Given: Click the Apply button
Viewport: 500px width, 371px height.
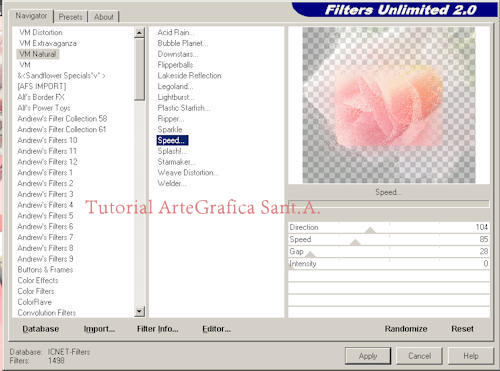Looking at the screenshot, I should (368, 356).
